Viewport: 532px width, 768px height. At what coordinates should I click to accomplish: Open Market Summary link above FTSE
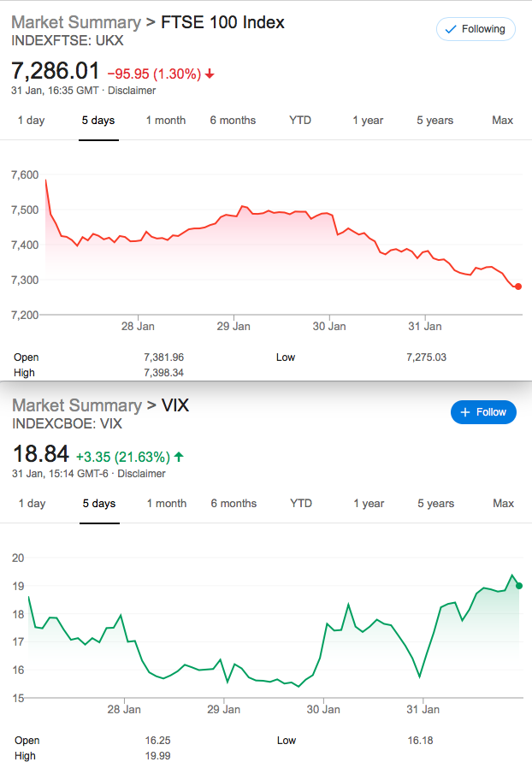pyautogui.click(x=76, y=22)
